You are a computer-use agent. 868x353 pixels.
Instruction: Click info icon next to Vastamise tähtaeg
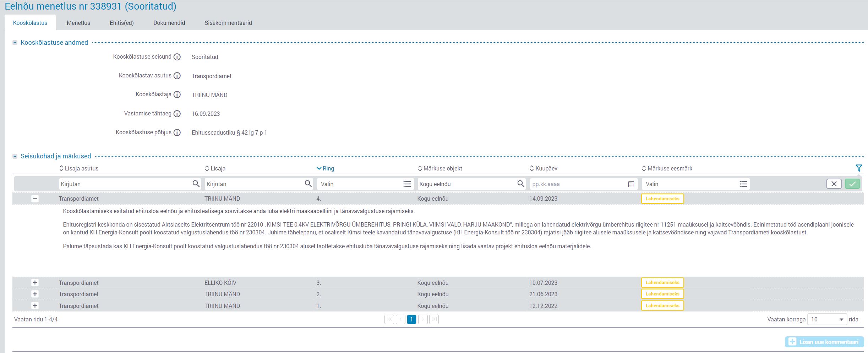[x=177, y=114]
